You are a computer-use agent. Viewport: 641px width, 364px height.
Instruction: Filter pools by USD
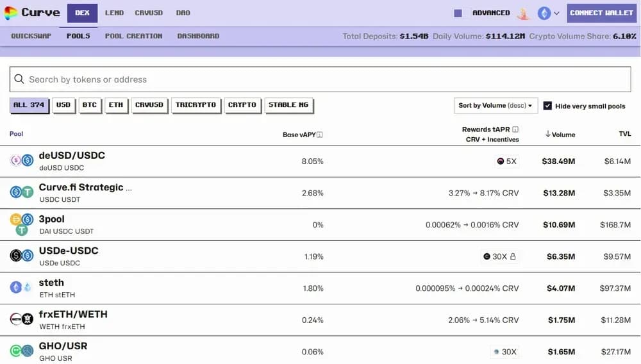[63, 105]
